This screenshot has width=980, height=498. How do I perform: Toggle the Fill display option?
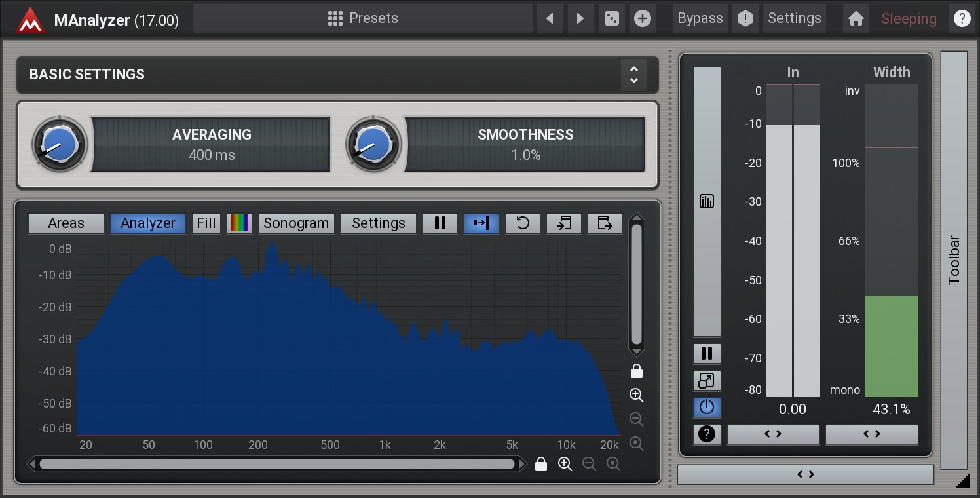(x=206, y=223)
